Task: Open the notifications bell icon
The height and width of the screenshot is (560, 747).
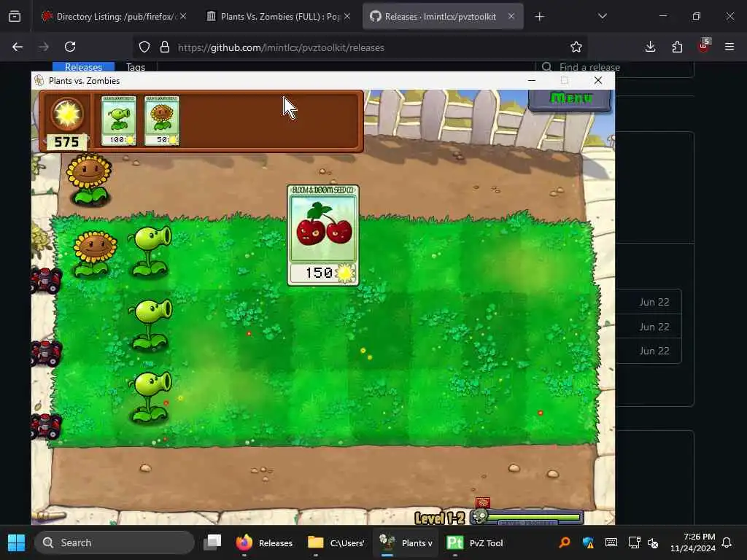Action: tap(727, 542)
